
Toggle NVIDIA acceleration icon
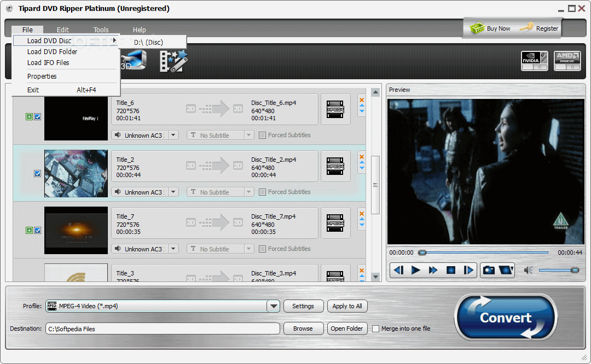[x=535, y=61]
